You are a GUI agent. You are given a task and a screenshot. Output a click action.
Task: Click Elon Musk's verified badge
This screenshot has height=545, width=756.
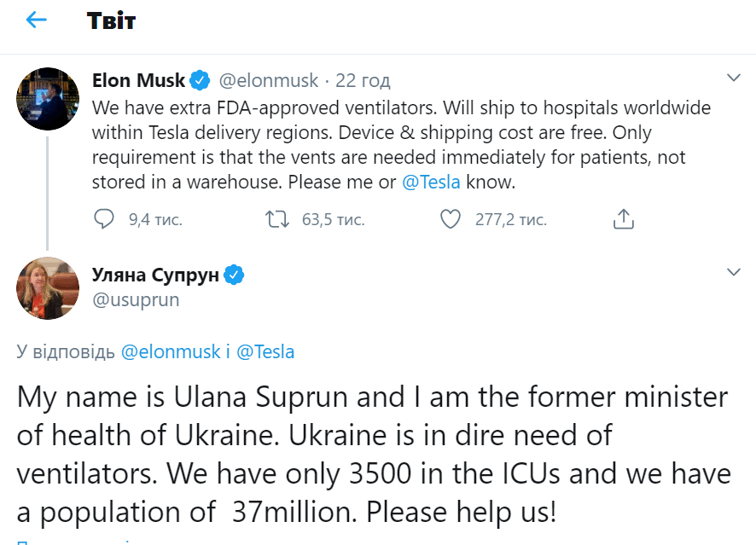coord(201,81)
